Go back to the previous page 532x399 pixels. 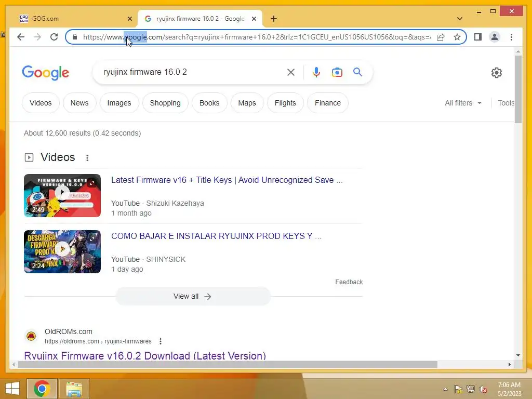tap(21, 37)
